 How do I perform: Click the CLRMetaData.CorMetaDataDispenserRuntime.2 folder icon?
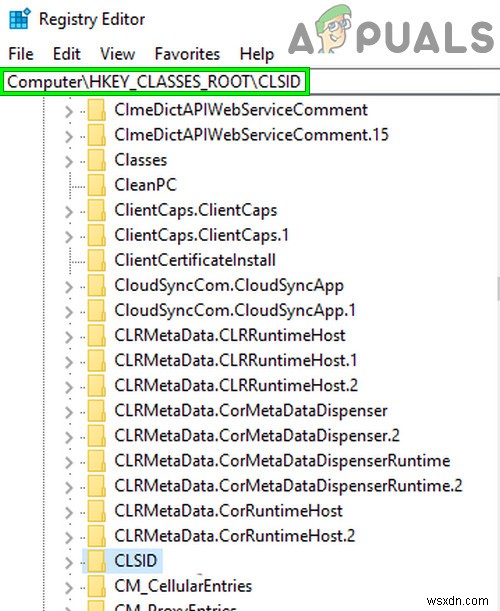coord(96,486)
